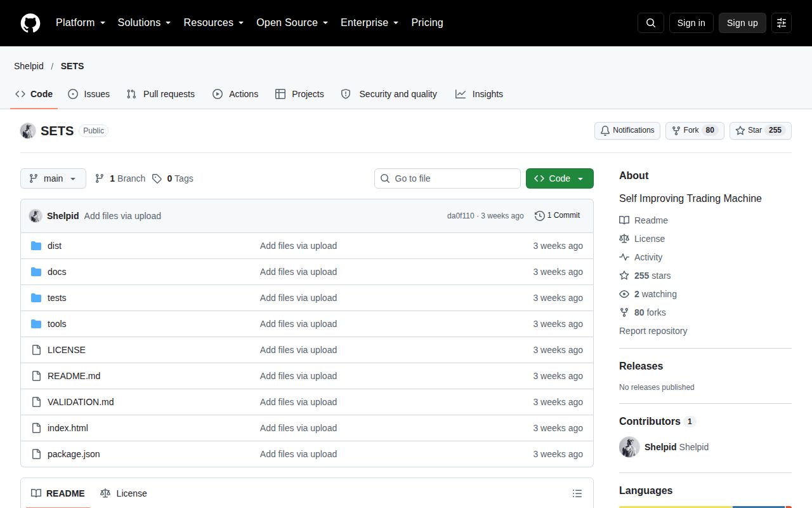Switch to the Issues tab
The height and width of the screenshot is (508, 812).
89,94
